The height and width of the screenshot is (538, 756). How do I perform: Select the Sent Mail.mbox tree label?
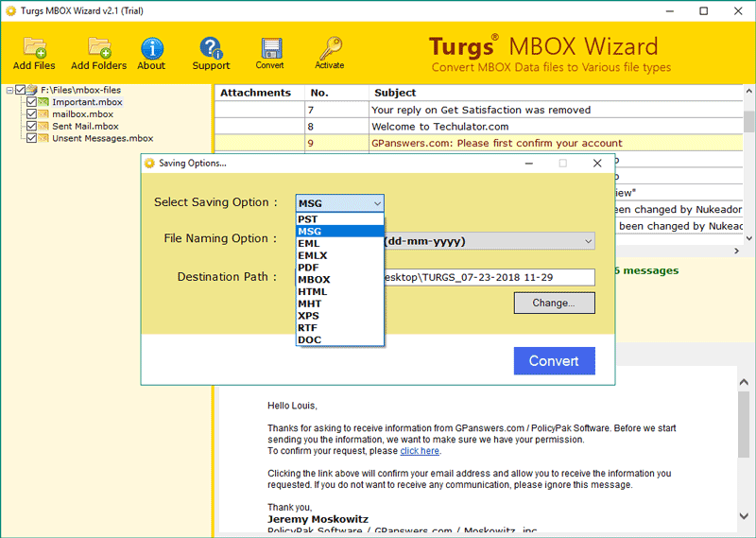coord(85,126)
